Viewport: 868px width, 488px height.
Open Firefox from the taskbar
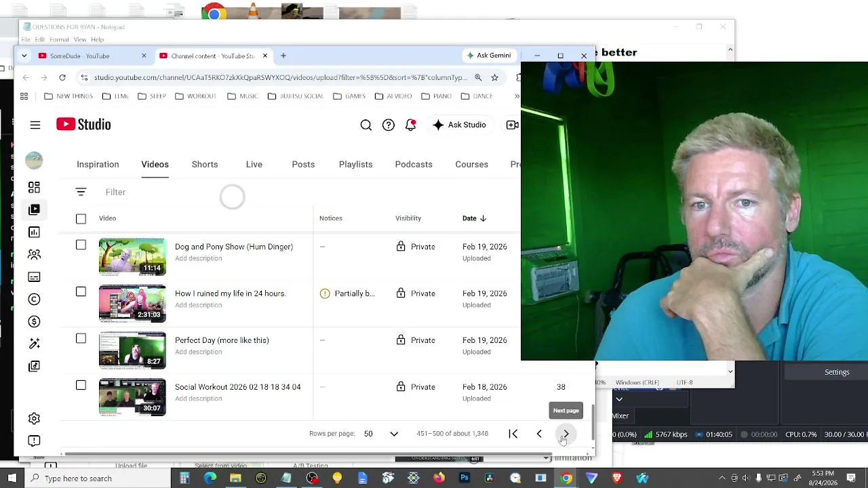tap(439, 479)
